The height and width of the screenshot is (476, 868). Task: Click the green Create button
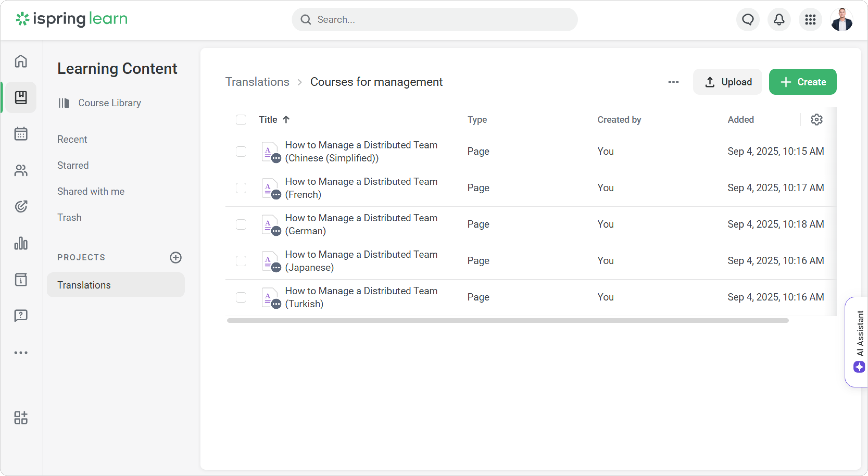(803, 82)
